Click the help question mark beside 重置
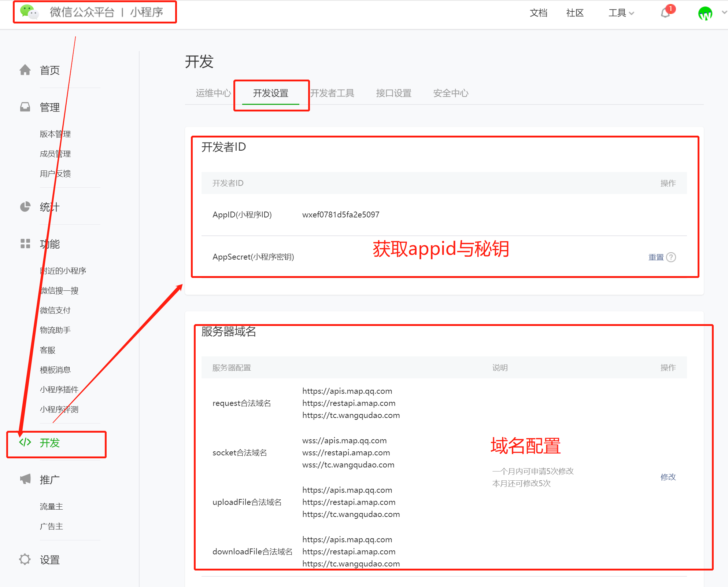The image size is (728, 587). (671, 257)
